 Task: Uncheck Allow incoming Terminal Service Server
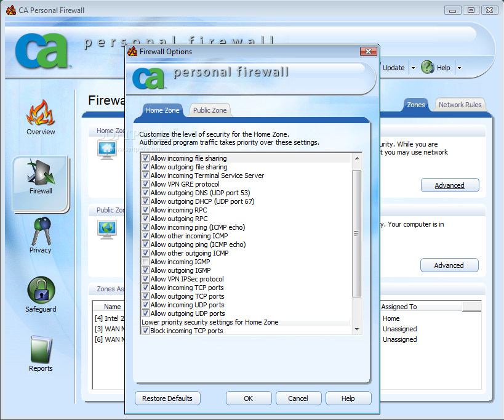click(145, 176)
